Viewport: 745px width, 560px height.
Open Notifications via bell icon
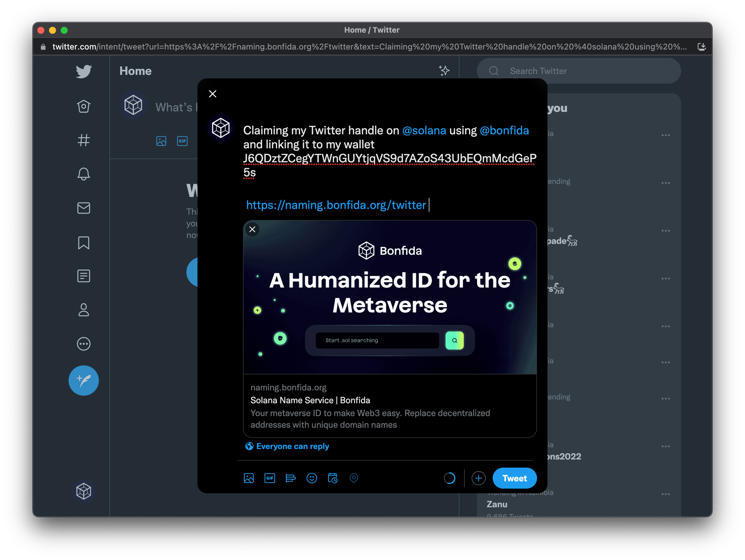(x=83, y=174)
